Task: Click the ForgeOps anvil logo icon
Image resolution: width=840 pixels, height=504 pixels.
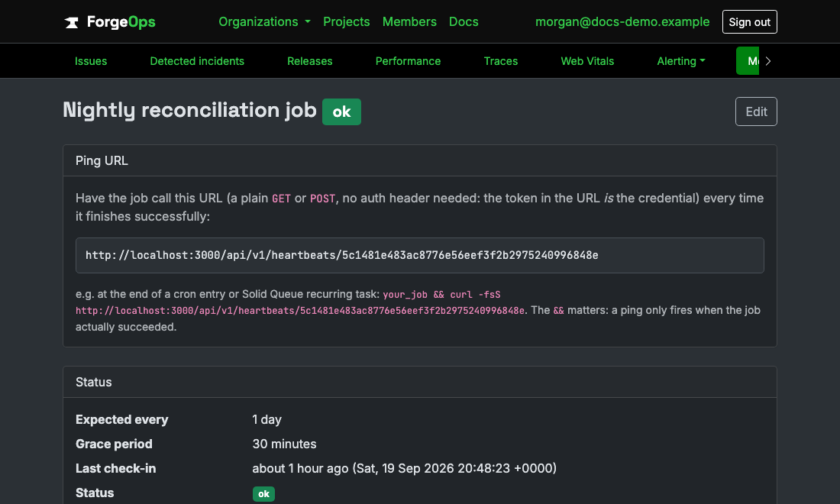Action: point(71,22)
